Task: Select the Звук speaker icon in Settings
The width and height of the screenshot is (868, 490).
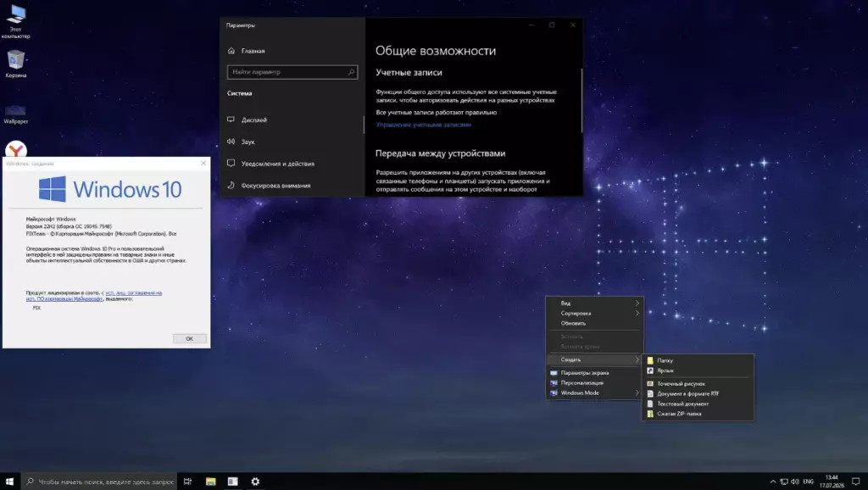Action: [x=231, y=142]
